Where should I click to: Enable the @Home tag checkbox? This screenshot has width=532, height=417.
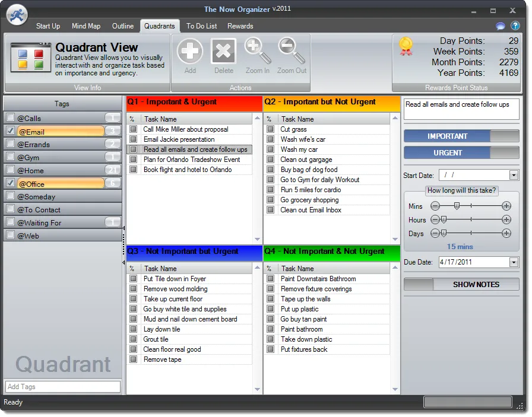[x=9, y=170]
